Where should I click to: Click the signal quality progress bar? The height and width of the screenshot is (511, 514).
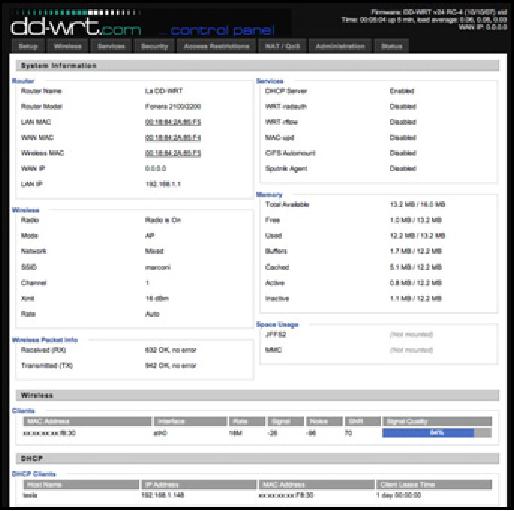[x=437, y=433]
